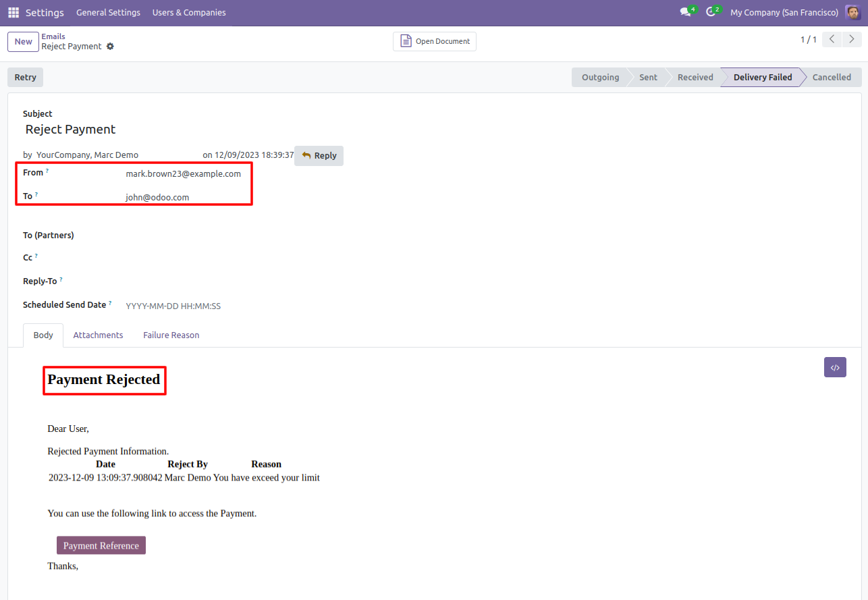The width and height of the screenshot is (868, 600).
Task: Click the 1 / 1 pager counter
Action: 809,40
